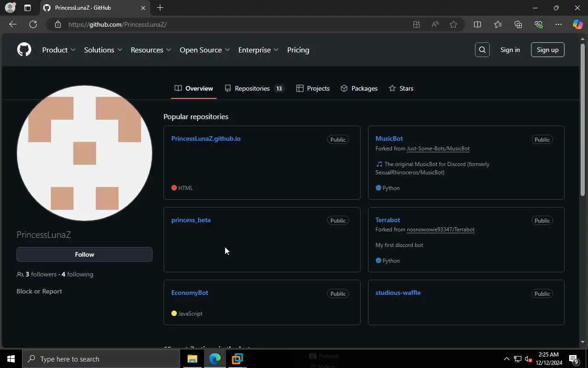The height and width of the screenshot is (368, 588).
Task: Open the VirtualBox taskbar icon
Action: click(237, 359)
